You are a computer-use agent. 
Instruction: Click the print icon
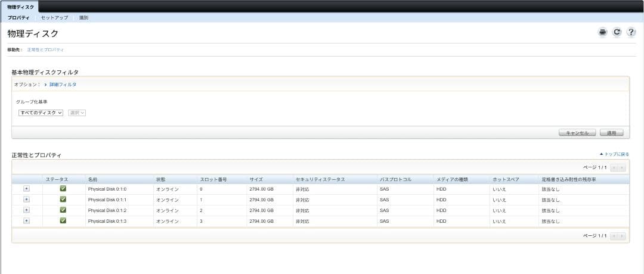coord(602,32)
